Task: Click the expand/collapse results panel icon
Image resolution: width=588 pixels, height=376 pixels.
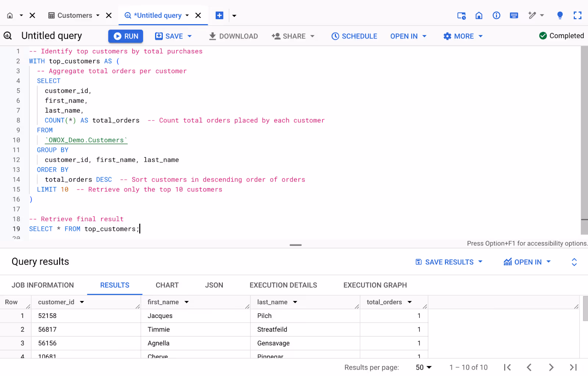Action: click(x=574, y=262)
